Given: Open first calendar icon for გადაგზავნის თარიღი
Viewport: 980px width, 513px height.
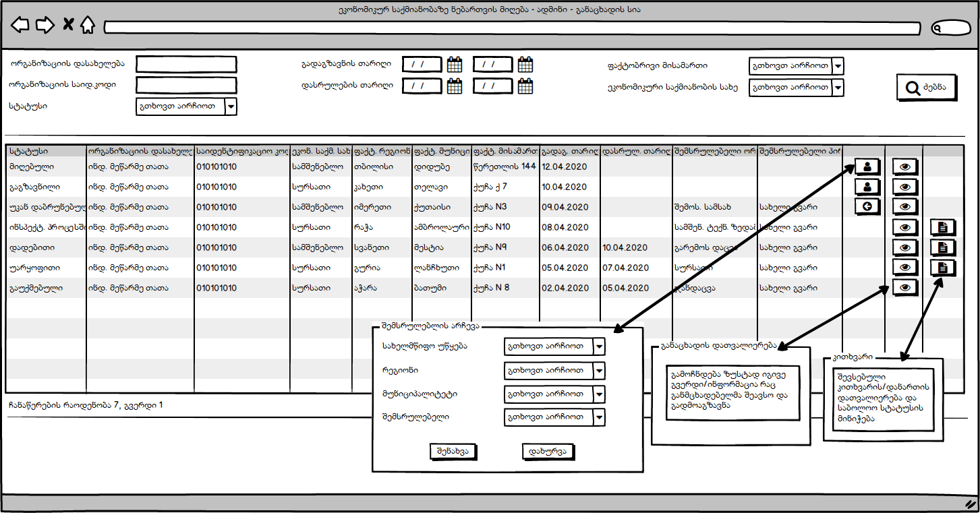Looking at the screenshot, I should point(455,65).
